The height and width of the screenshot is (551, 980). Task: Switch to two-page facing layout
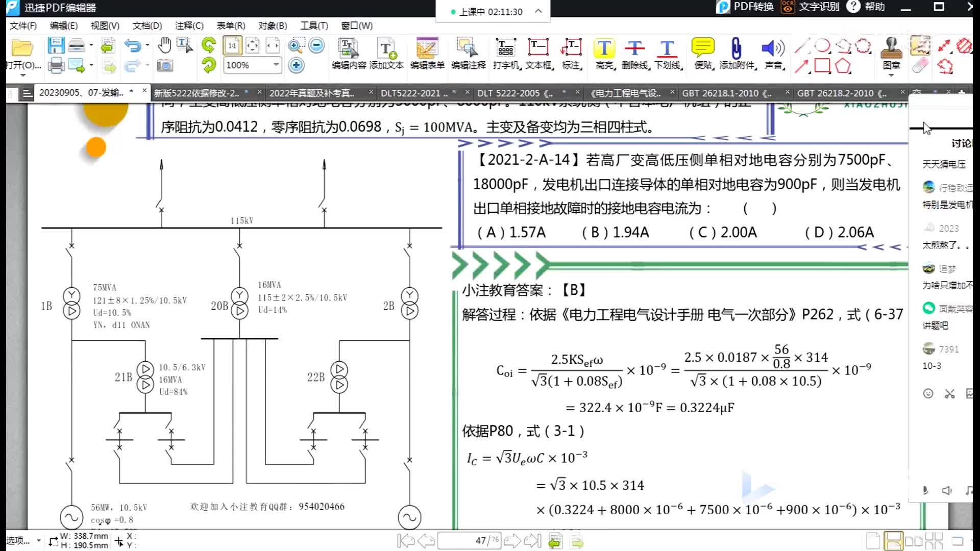point(914,541)
